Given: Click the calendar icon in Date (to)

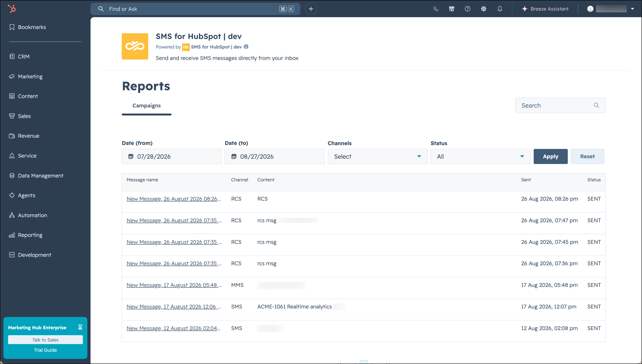Looking at the screenshot, I should tap(234, 157).
